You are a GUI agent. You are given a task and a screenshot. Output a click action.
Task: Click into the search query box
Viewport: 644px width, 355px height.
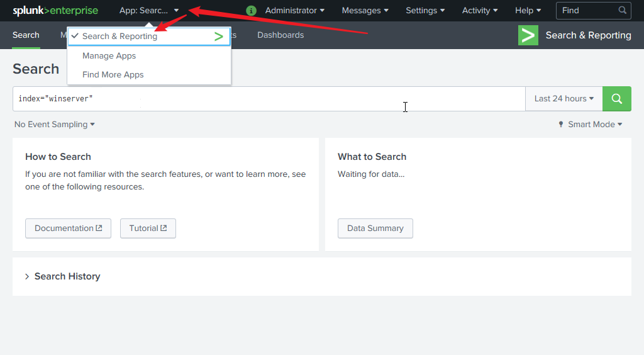click(269, 99)
